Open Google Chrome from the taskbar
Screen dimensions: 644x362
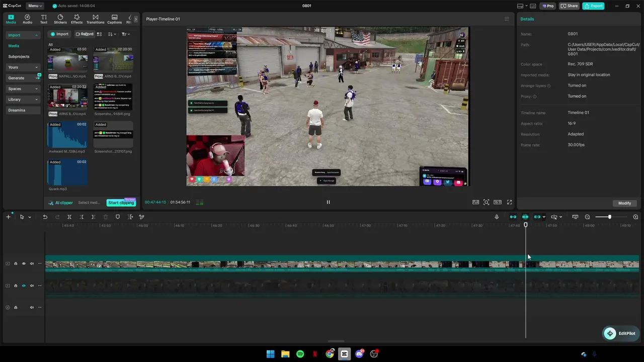point(330,354)
